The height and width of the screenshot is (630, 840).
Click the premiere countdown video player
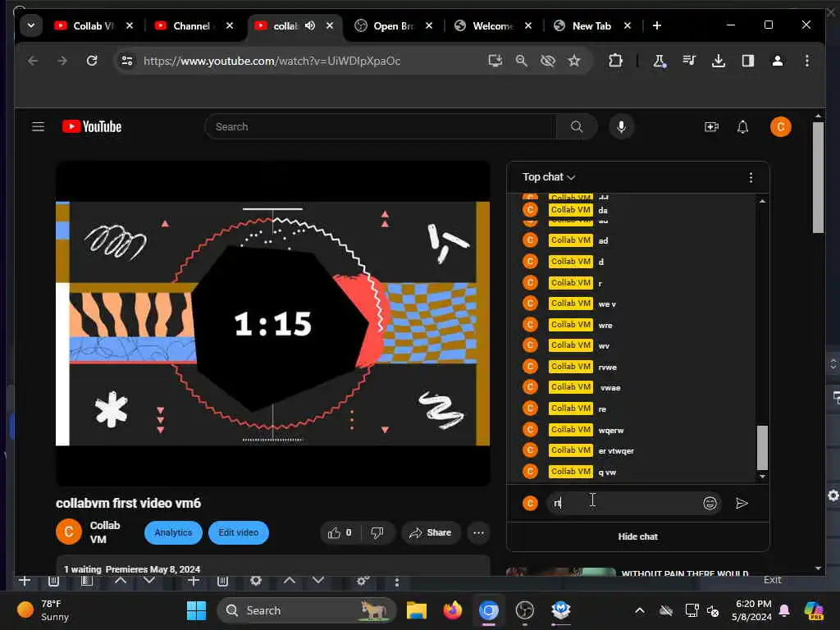point(272,323)
